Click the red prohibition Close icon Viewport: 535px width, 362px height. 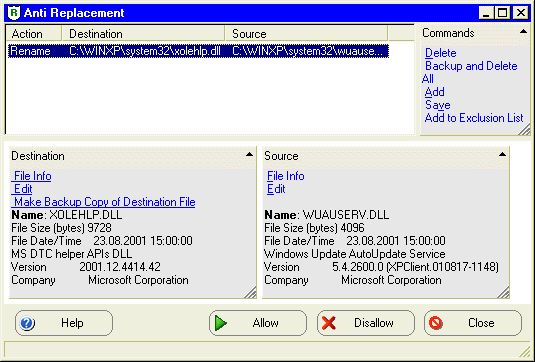point(436,323)
